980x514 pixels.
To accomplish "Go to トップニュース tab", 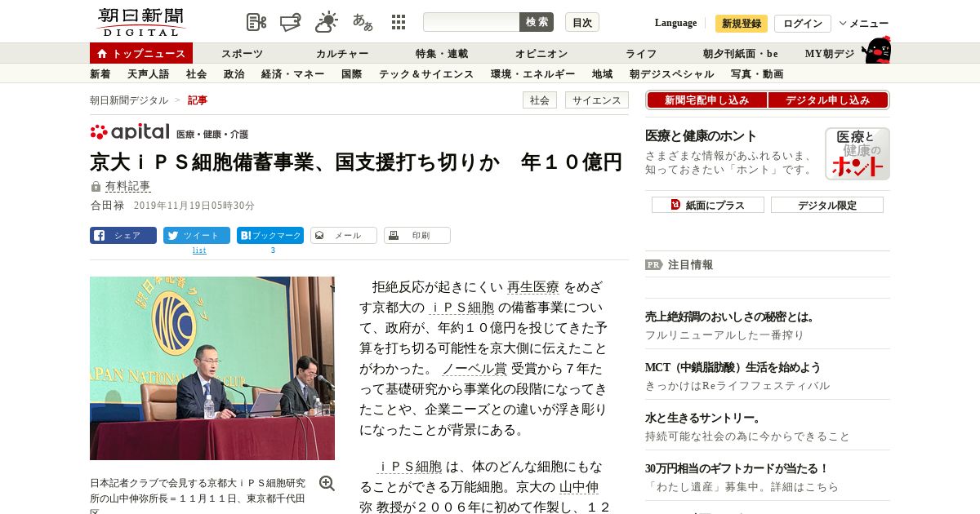I will 141,53.
